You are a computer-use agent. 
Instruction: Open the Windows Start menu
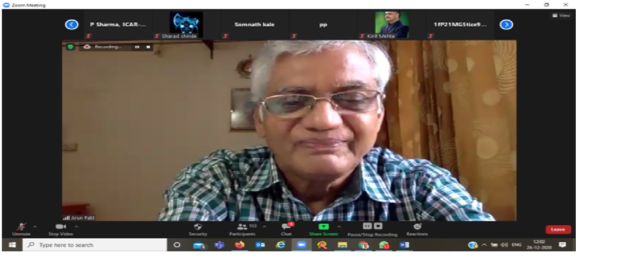[12, 245]
